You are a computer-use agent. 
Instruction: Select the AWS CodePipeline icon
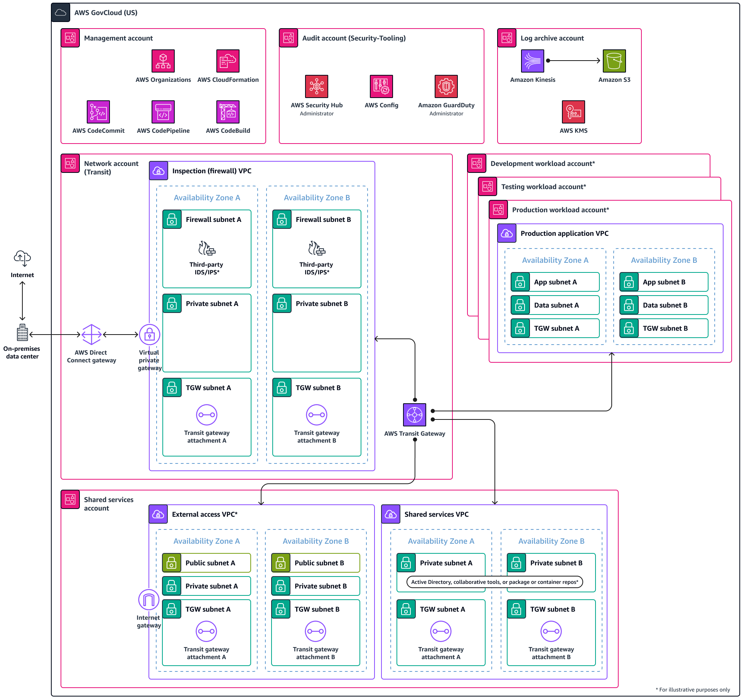tap(163, 112)
